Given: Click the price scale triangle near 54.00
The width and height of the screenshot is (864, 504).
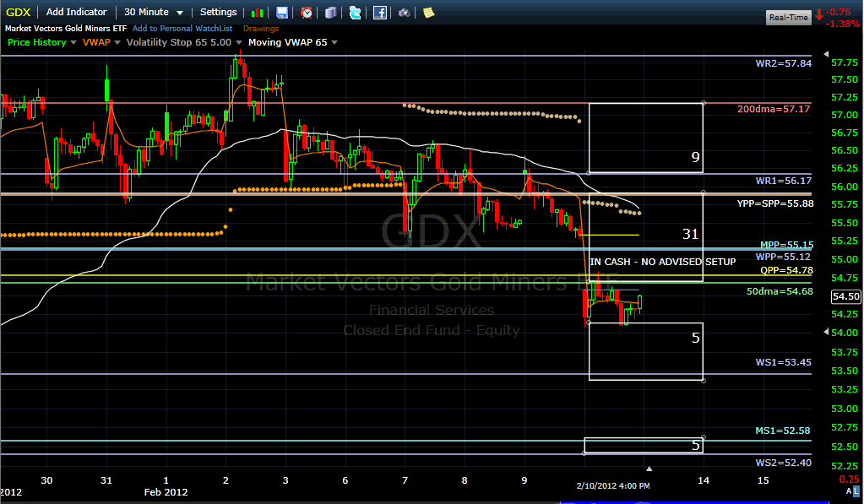Looking at the screenshot, I should point(826,332).
